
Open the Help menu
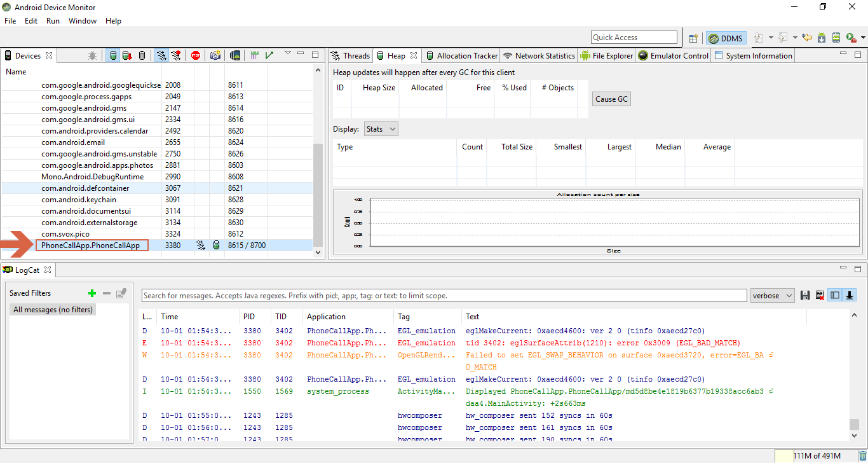coord(113,21)
